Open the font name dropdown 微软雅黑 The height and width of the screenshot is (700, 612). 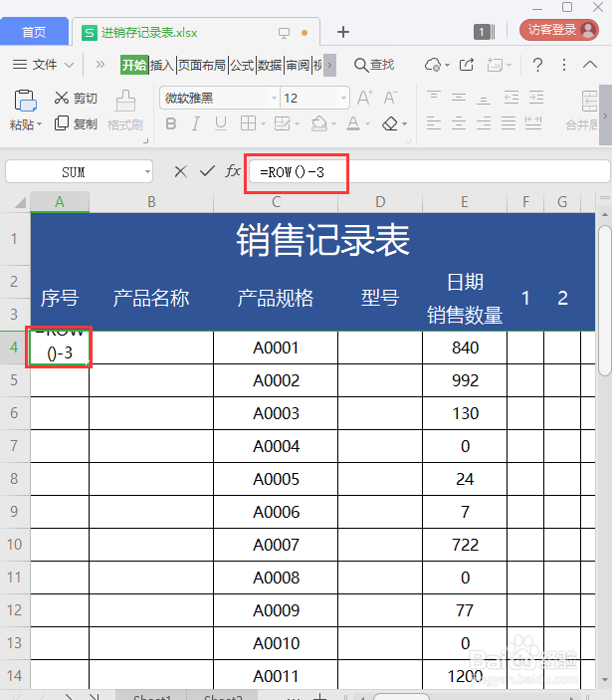point(274,99)
